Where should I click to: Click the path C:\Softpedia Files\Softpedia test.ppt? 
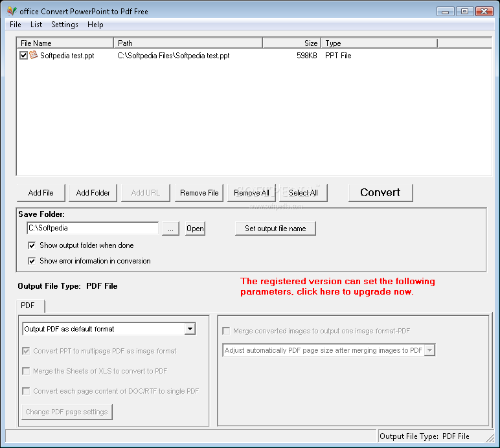click(x=174, y=56)
